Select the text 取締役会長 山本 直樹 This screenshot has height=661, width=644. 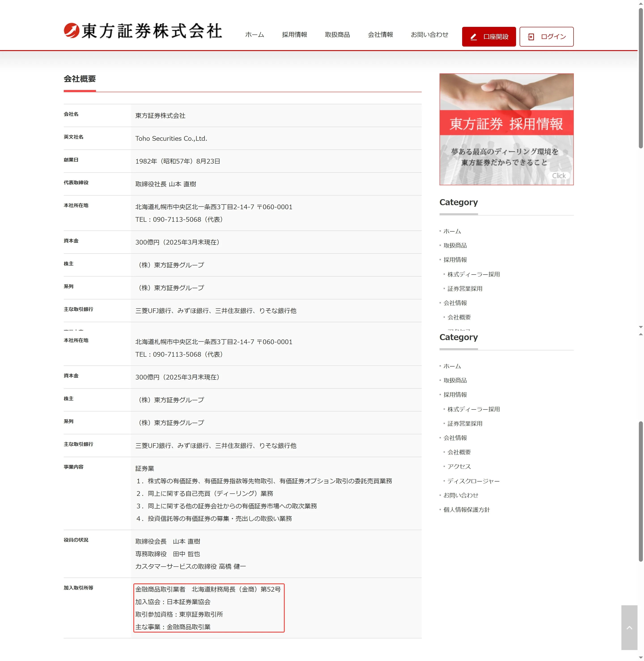coord(168,542)
